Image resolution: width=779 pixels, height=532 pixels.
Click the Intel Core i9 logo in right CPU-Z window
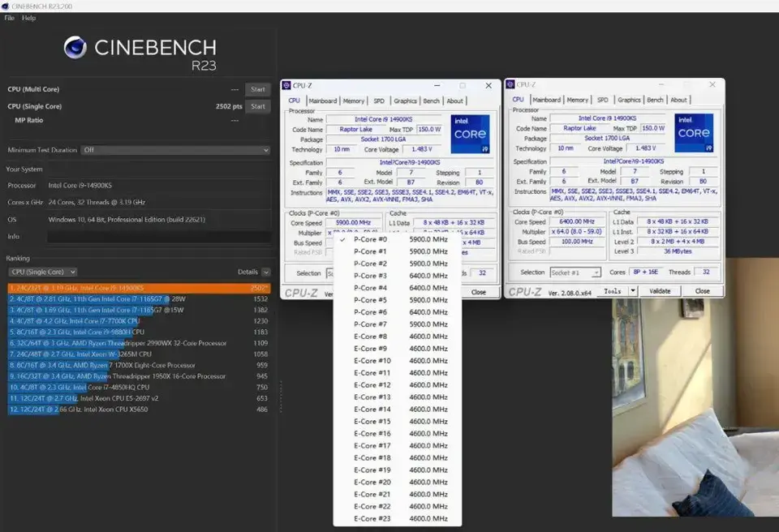coord(694,133)
